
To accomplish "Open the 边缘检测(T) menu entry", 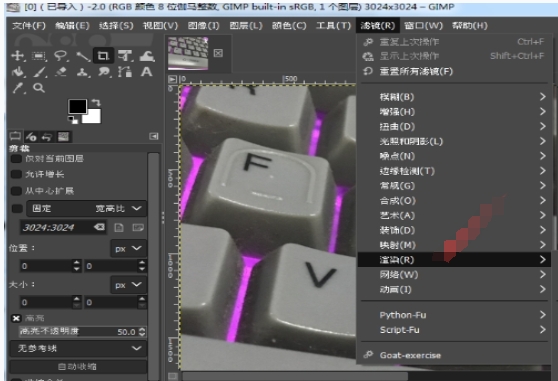I will pos(454,171).
